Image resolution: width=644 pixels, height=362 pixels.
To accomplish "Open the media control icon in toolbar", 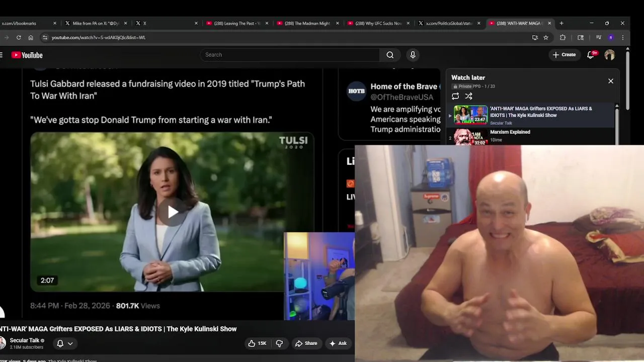I will pos(598,37).
